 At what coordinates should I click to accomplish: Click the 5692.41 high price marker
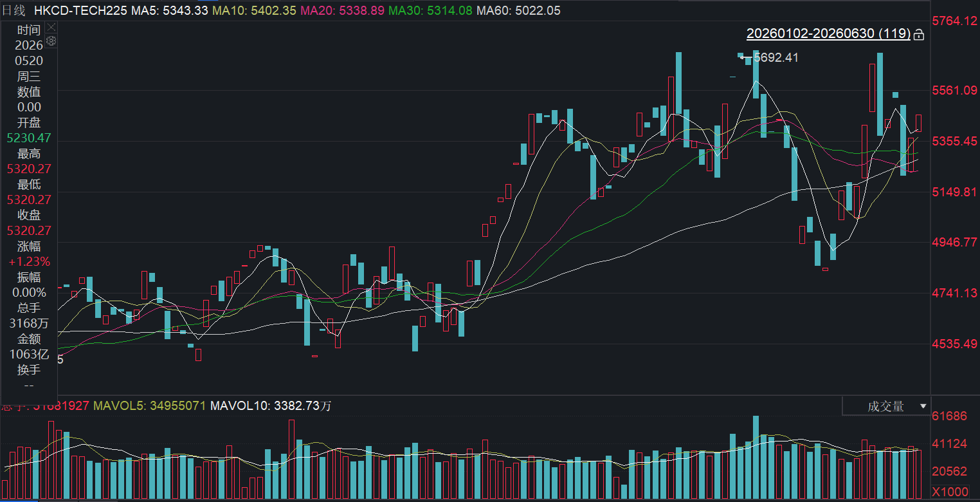pyautogui.click(x=776, y=57)
